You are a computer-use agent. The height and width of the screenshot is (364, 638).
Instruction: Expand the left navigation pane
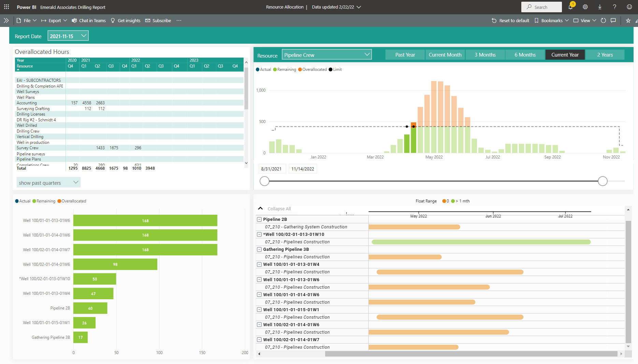(x=6, y=20)
